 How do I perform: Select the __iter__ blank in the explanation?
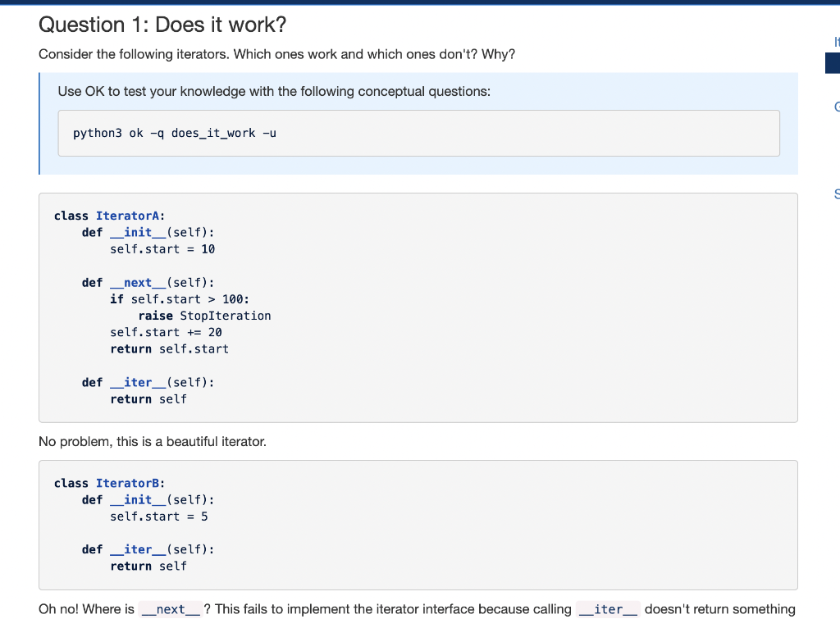tap(608, 609)
